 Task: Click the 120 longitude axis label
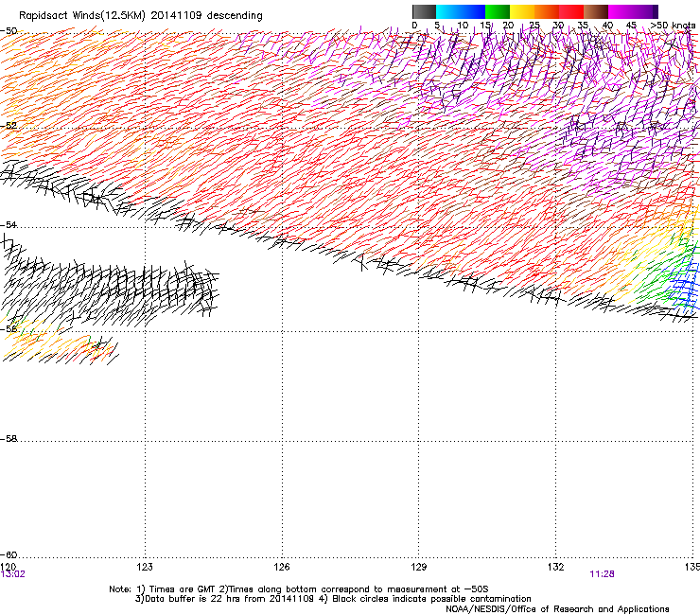(x=8, y=567)
